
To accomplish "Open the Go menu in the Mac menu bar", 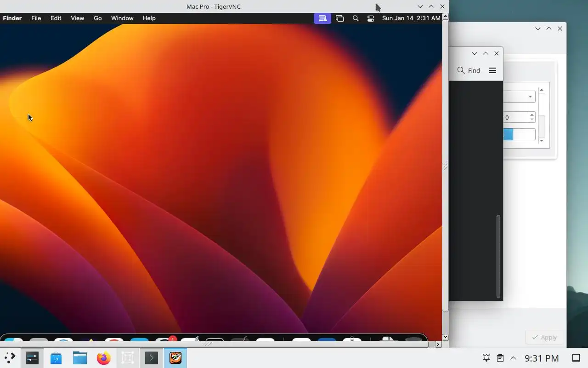I will coord(98,18).
